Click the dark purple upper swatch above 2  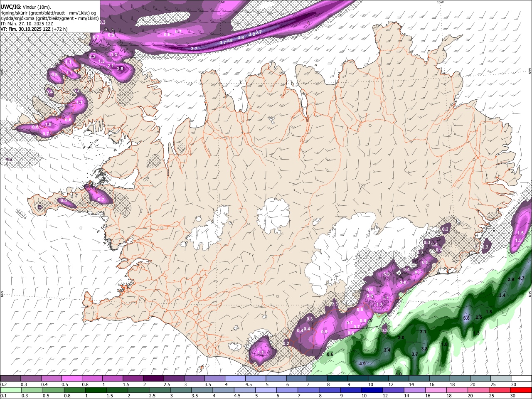tap(153, 378)
